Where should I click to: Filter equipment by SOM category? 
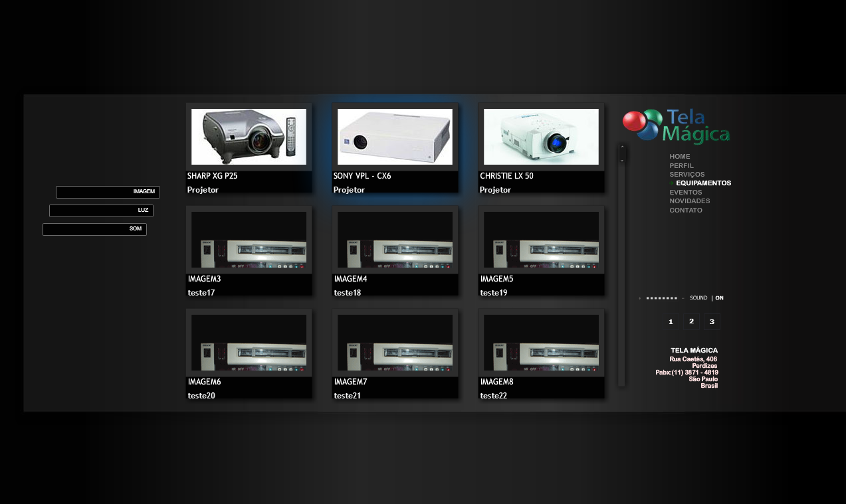point(94,229)
